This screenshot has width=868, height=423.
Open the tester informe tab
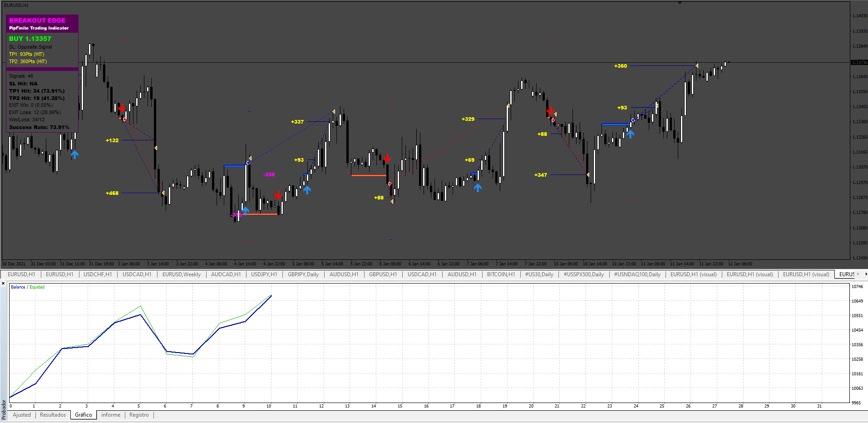111,415
